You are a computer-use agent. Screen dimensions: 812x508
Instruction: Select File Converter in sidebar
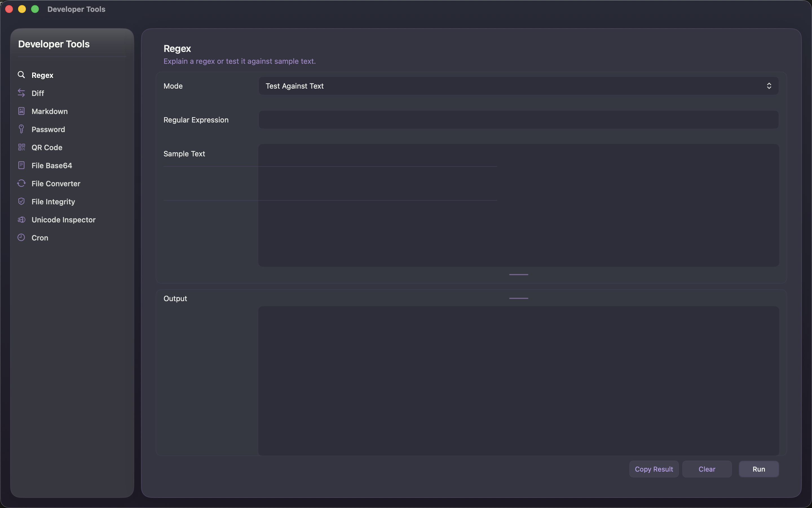pyautogui.click(x=56, y=184)
